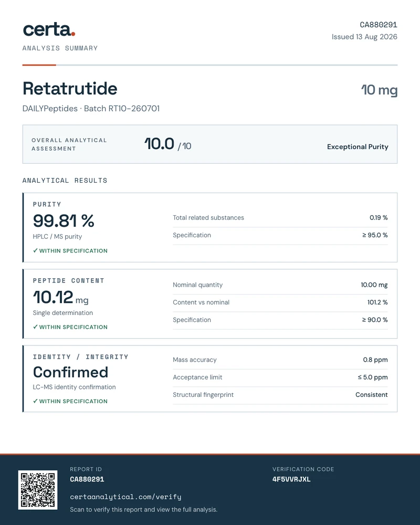Click 'Within Specification' under Peptide Content
This screenshot has height=525, width=420.
[x=70, y=327]
